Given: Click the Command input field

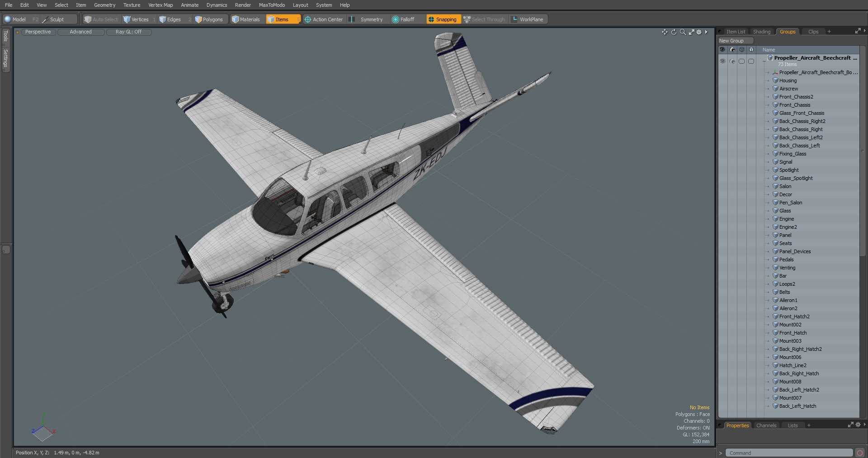Looking at the screenshot, I should point(789,453).
